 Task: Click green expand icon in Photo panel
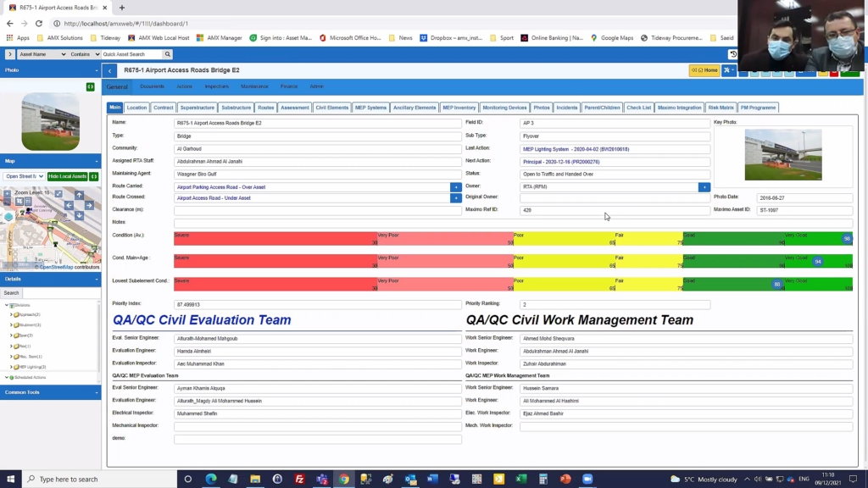(91, 86)
